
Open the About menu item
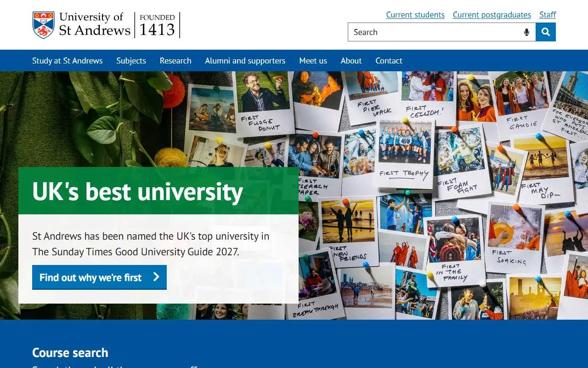(x=351, y=61)
